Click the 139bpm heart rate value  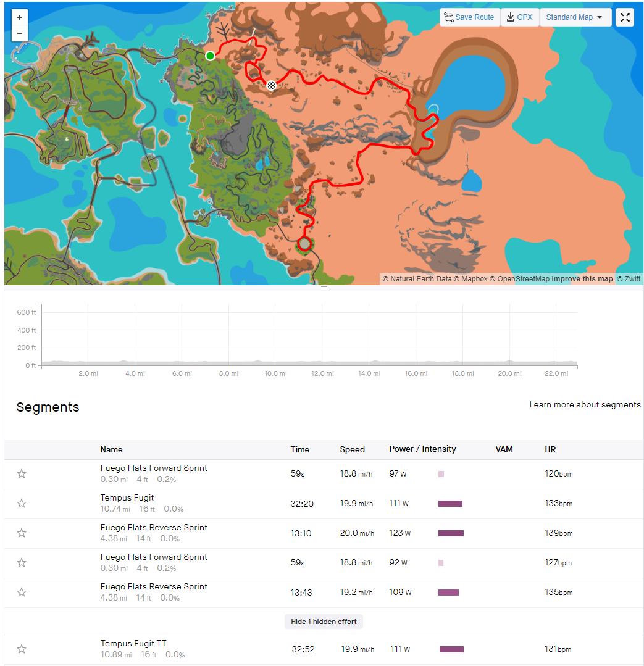point(559,533)
